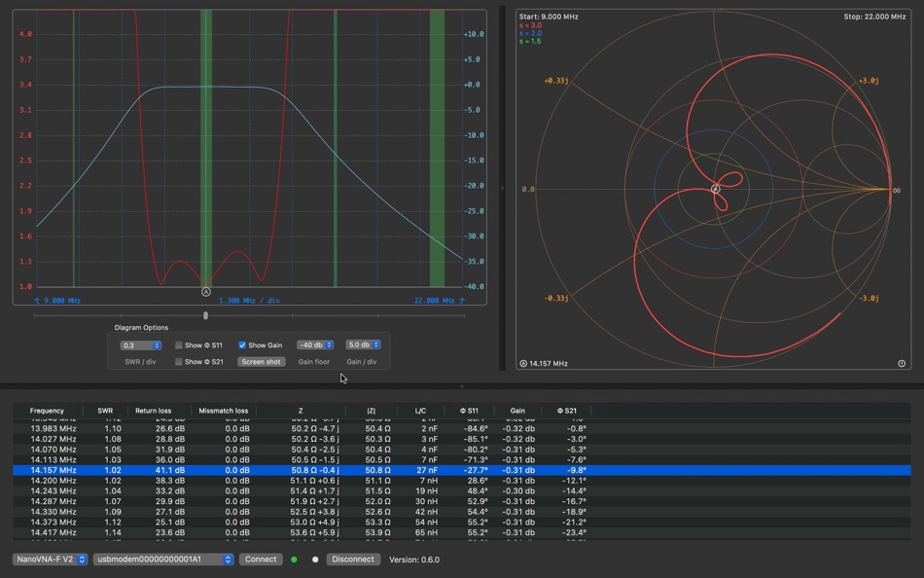This screenshot has width=924, height=578.
Task: Click the Φ S21 column header
Action: coord(566,411)
